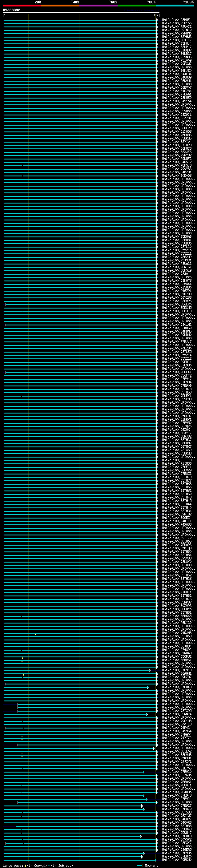Open hit UniRef100_Q6XIL7
Image resolution: width=197 pixels, height=868 pixels.
(177, 40)
